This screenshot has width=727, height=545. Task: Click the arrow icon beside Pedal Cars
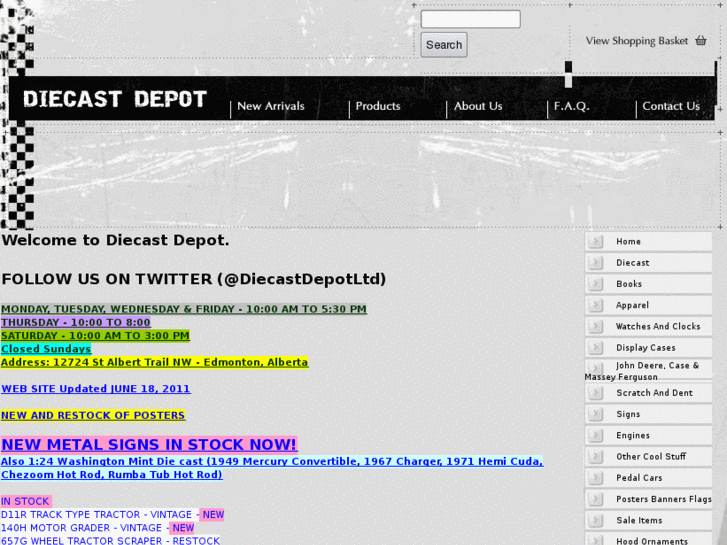pyautogui.click(x=595, y=478)
